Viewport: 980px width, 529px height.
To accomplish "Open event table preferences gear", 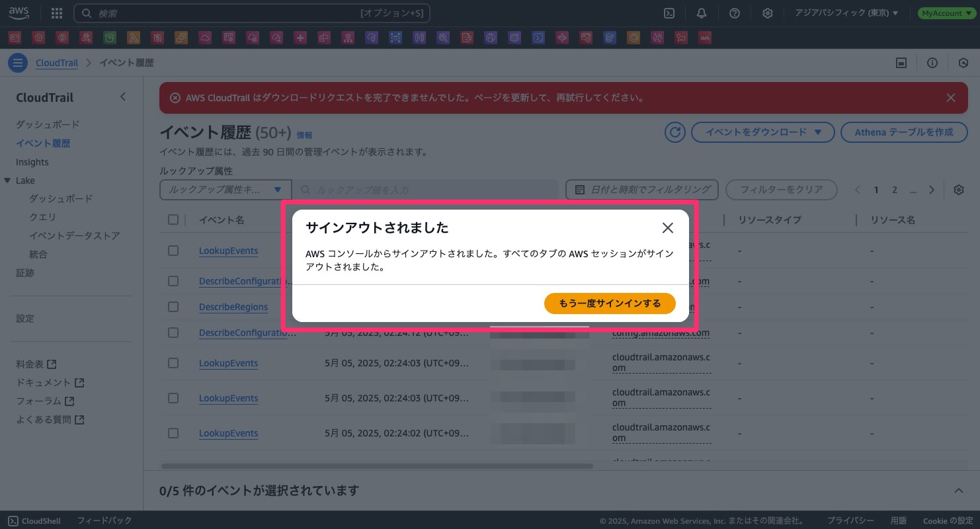I will pyautogui.click(x=959, y=190).
